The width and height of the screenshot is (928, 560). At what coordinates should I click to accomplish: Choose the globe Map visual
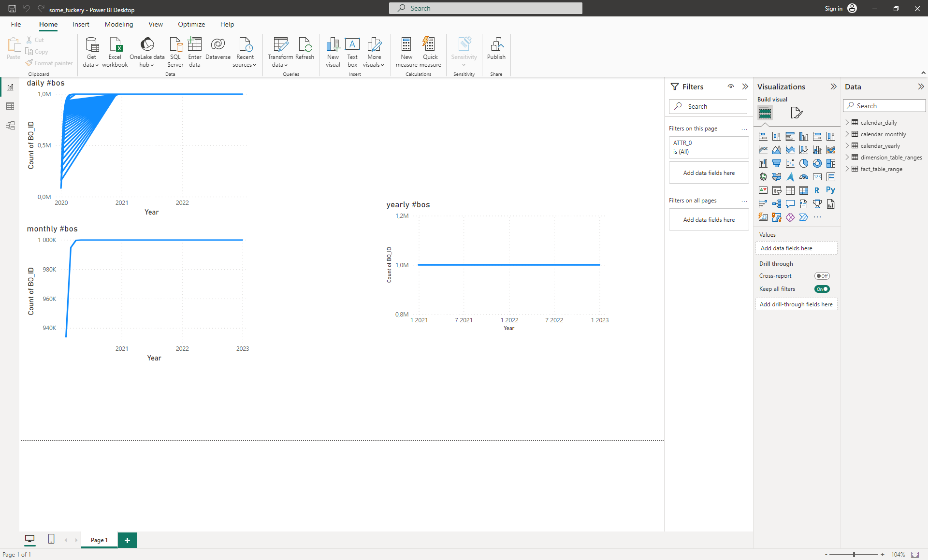point(763,177)
